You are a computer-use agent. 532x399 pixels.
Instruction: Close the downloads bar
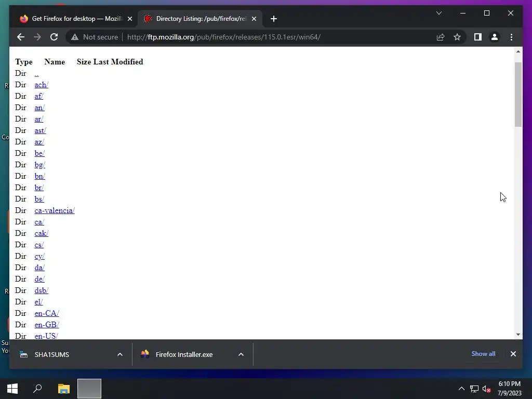click(x=513, y=353)
